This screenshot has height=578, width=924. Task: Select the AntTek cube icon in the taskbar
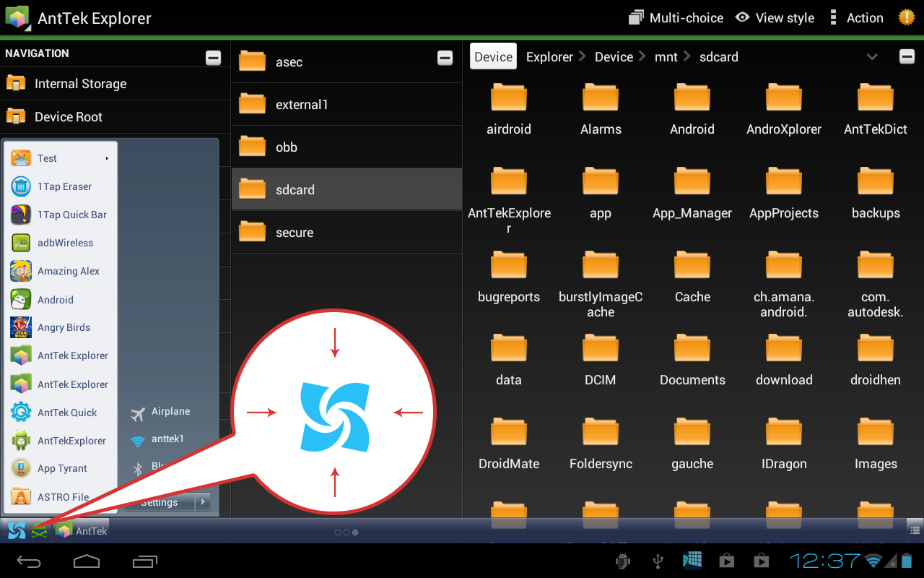[65, 530]
